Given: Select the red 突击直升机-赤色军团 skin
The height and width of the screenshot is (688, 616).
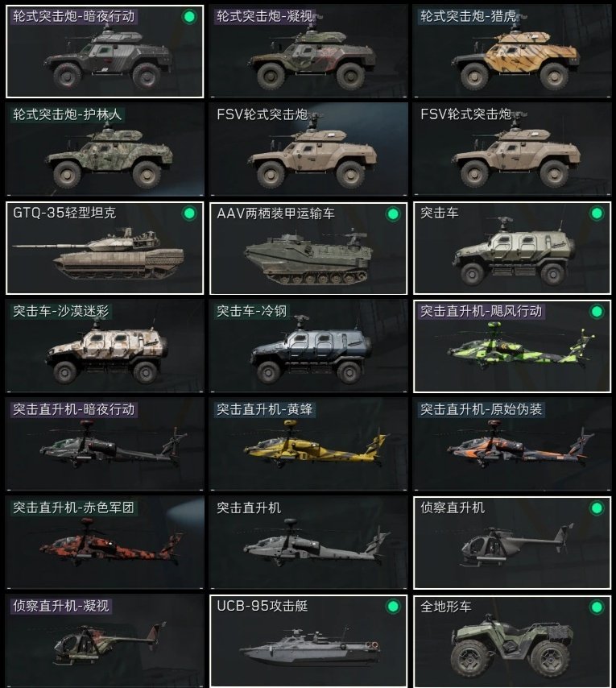Looking at the screenshot, I should click(x=105, y=543).
